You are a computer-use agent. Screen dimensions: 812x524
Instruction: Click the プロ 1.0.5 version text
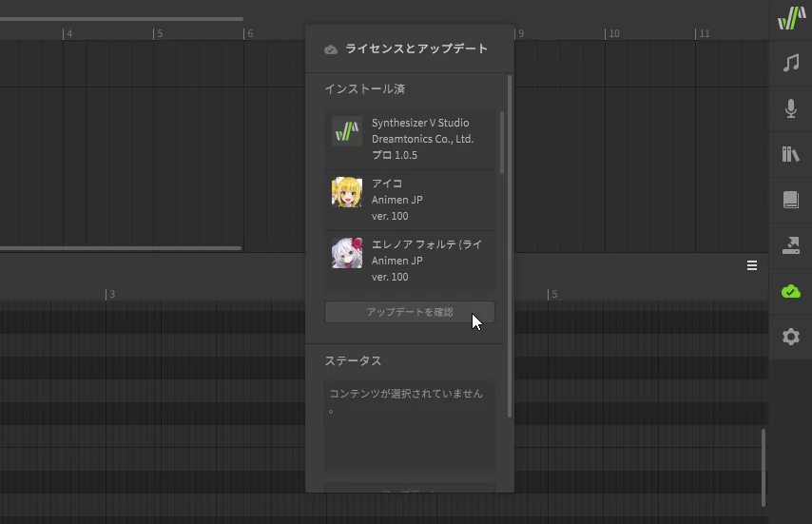pyautogui.click(x=394, y=155)
